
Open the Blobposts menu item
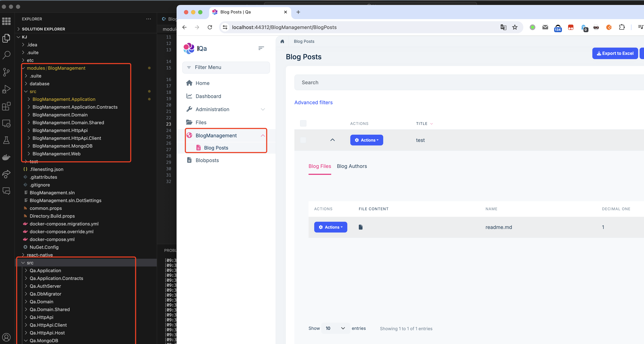coord(207,160)
